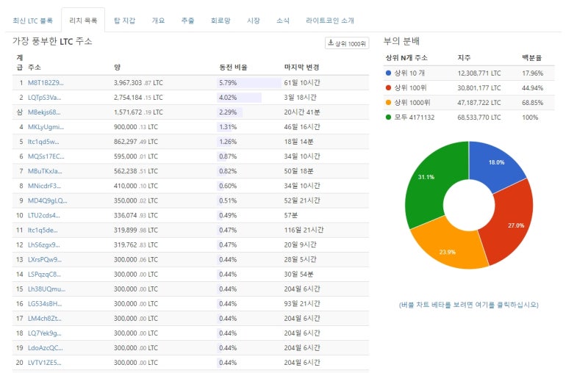Click the bubble chart beta link

(x=469, y=305)
